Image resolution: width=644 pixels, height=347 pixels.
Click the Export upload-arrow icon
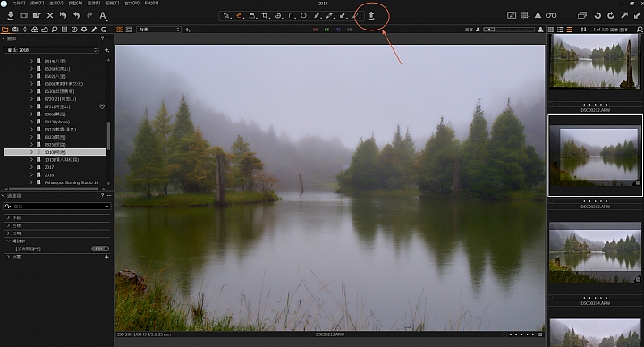[x=371, y=15]
